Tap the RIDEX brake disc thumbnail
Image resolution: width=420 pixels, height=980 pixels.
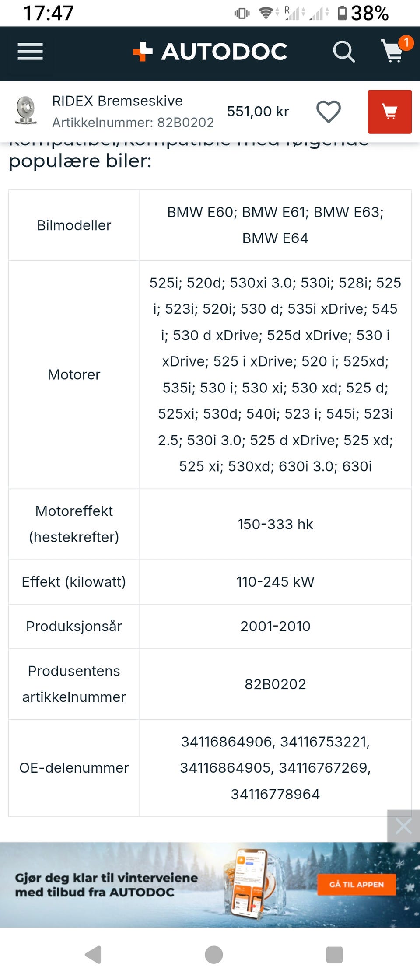tap(26, 111)
